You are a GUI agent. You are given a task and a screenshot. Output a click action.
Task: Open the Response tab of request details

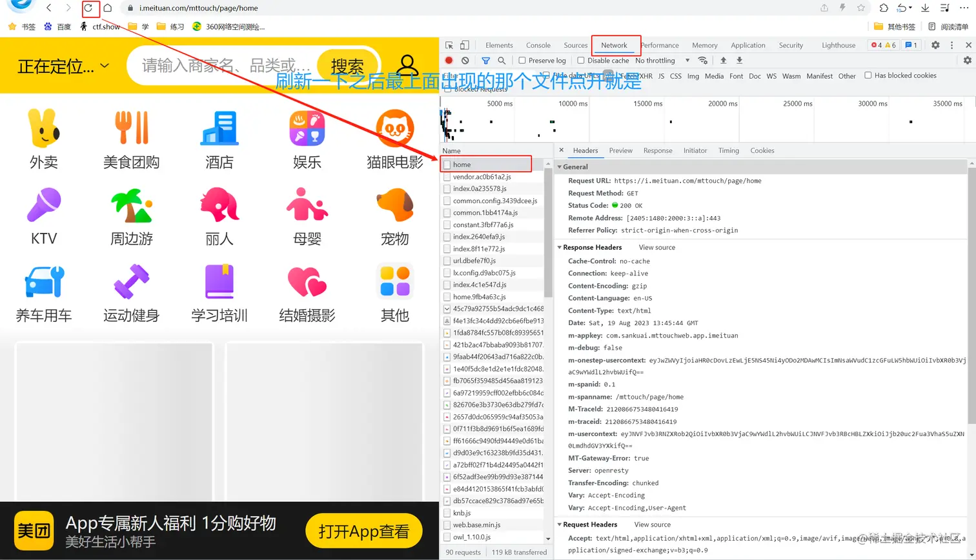point(658,150)
